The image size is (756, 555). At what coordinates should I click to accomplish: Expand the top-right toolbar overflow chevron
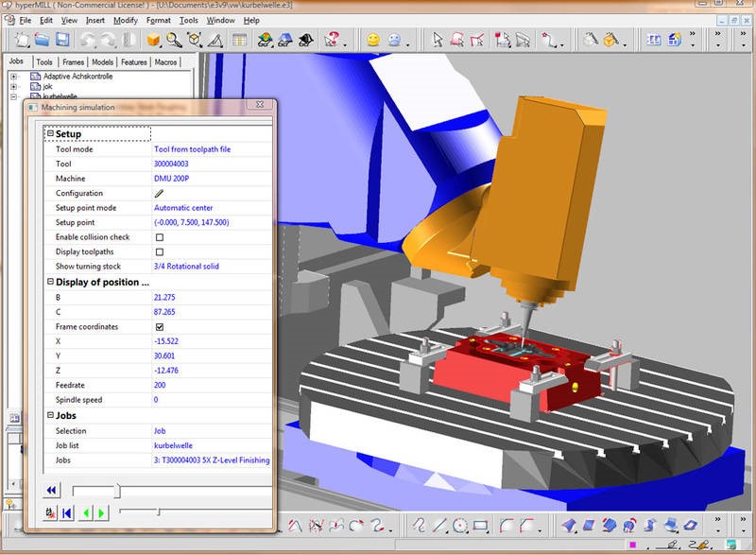click(743, 33)
